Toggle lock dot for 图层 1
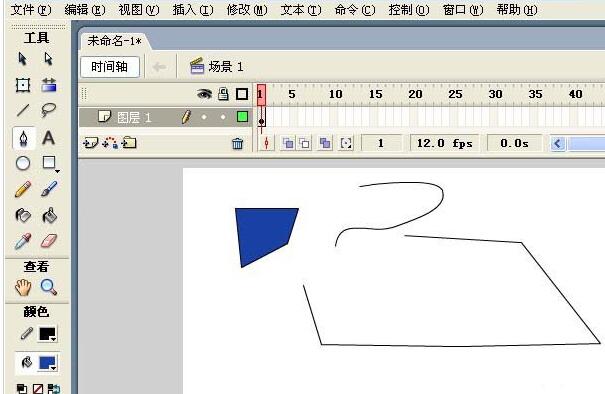 pyautogui.click(x=223, y=117)
